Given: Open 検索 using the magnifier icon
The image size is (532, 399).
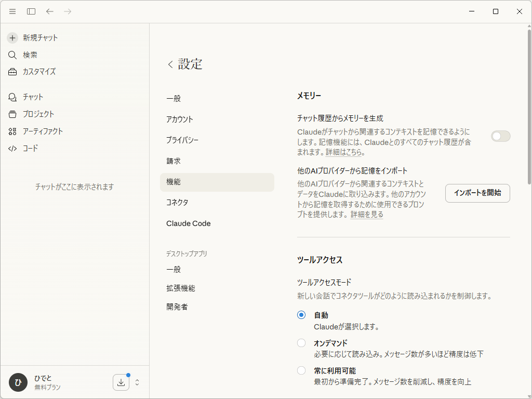Looking at the screenshot, I should pos(12,55).
